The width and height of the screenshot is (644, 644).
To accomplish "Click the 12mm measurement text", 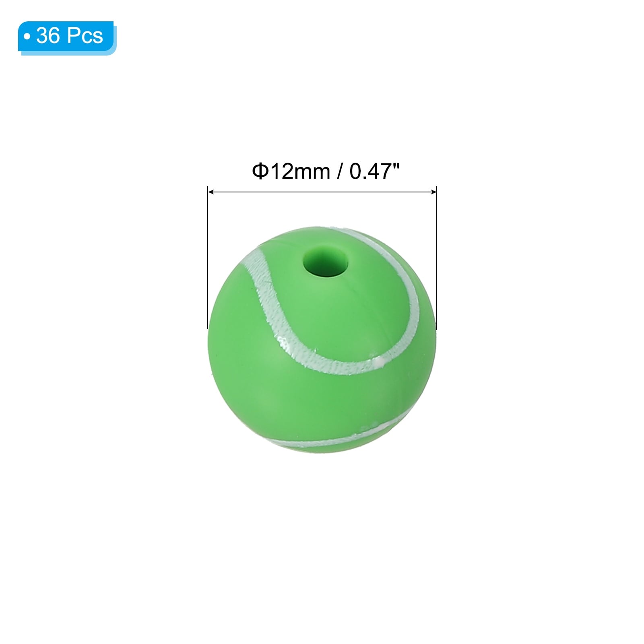I will point(298,172).
